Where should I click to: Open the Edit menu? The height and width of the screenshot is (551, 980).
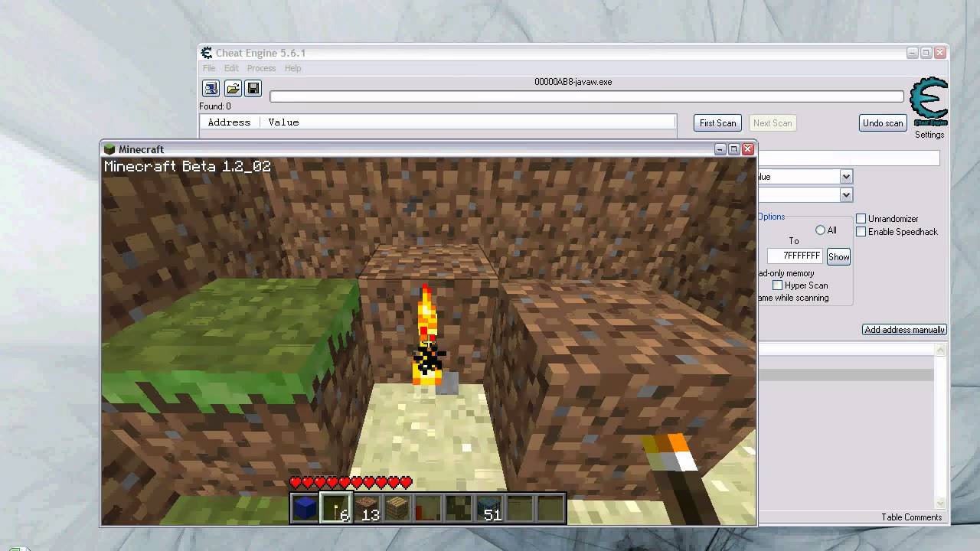(x=231, y=68)
